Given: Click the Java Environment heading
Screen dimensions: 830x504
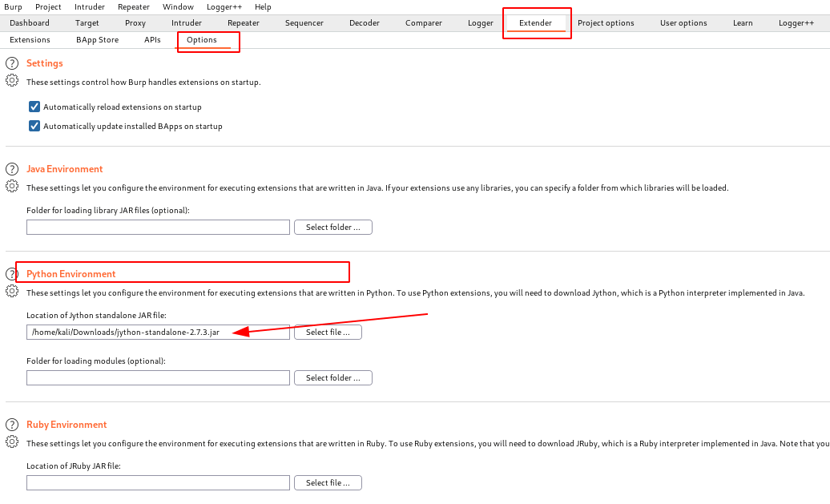Looking at the screenshot, I should click(x=65, y=169).
